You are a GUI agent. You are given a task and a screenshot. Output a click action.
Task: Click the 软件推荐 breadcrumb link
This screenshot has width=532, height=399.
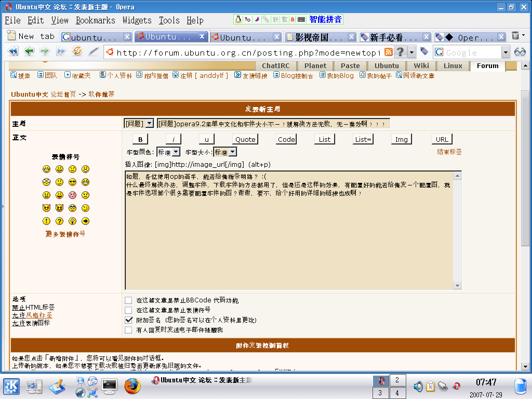tap(101, 94)
